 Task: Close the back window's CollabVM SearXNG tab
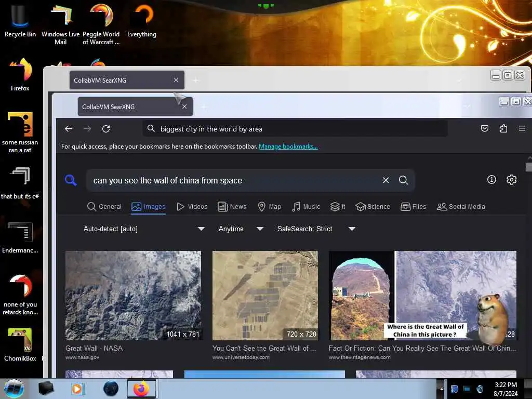(176, 80)
